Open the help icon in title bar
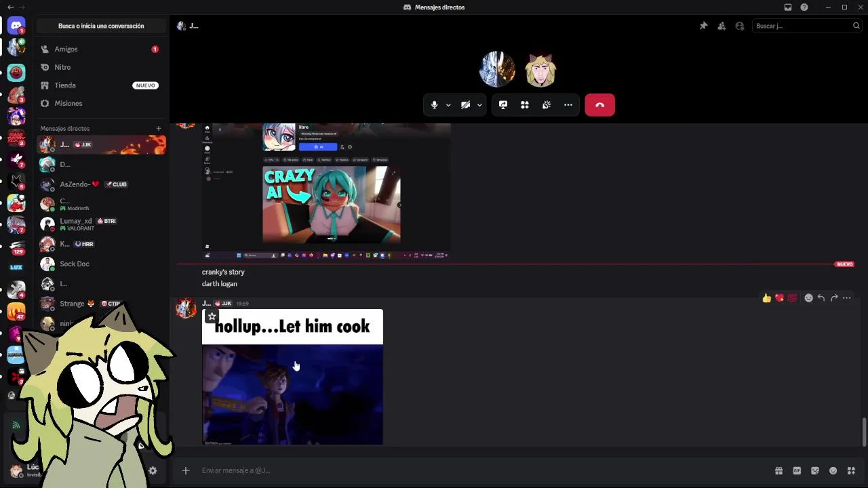This screenshot has width=868, height=488. click(x=804, y=7)
